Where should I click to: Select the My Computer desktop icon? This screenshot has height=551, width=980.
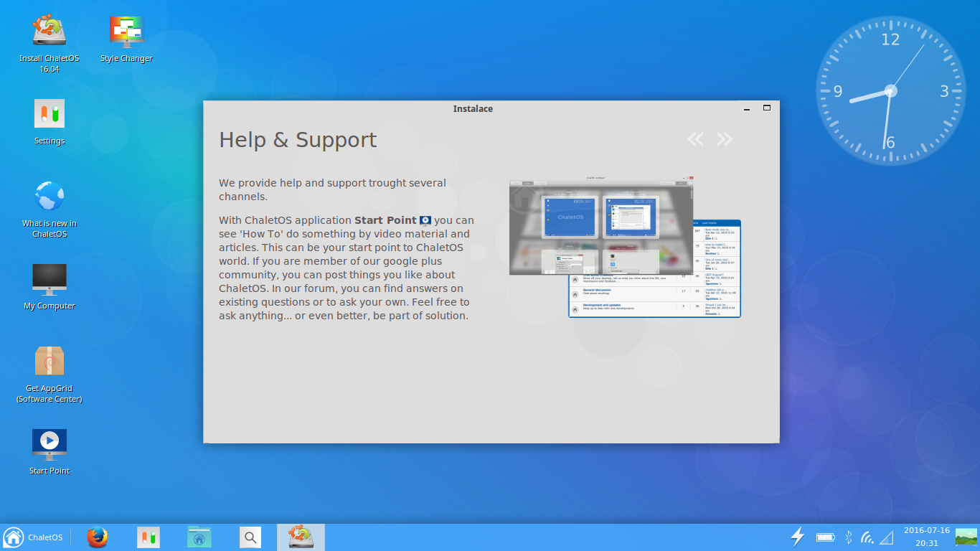click(x=50, y=286)
